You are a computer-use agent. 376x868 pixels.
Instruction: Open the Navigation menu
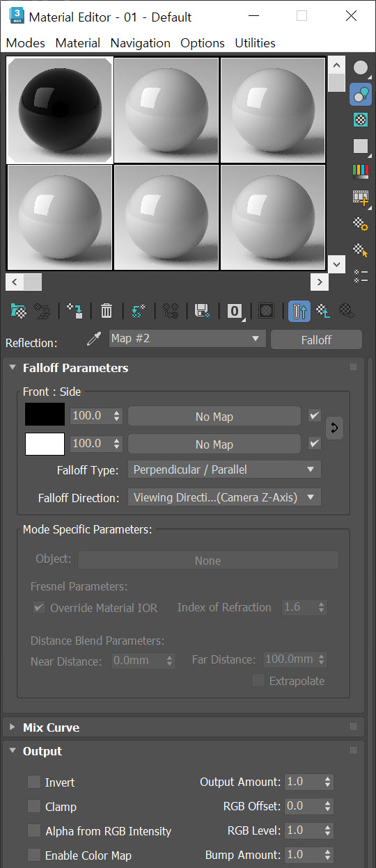[140, 43]
